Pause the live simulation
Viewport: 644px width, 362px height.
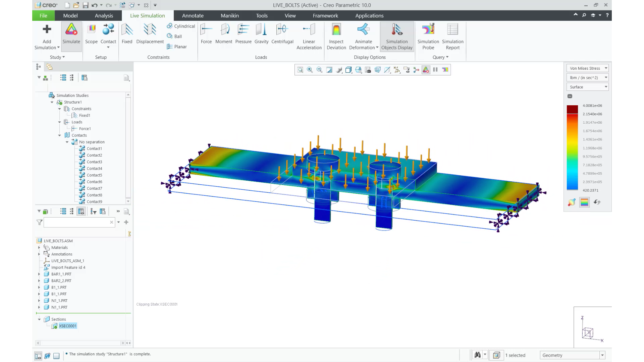pyautogui.click(x=435, y=70)
